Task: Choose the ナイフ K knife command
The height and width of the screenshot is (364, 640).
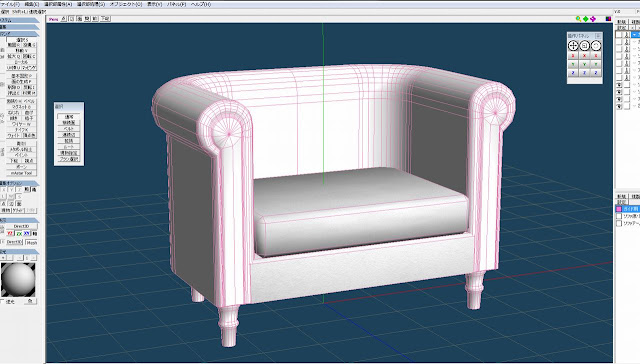Action: pos(21,129)
